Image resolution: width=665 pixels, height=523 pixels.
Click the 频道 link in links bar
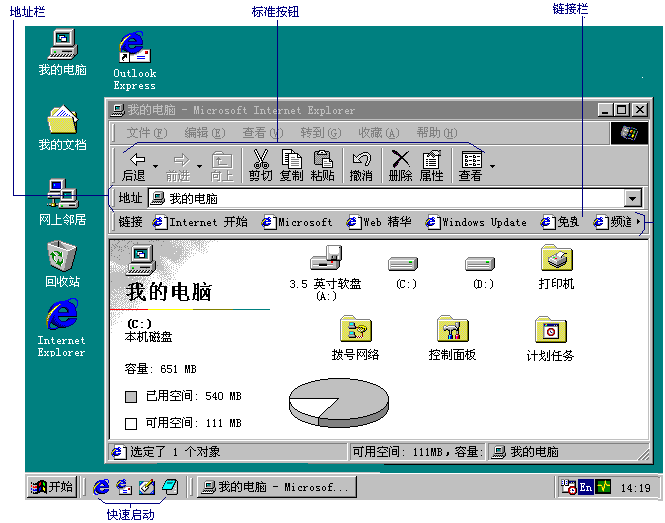point(612,222)
